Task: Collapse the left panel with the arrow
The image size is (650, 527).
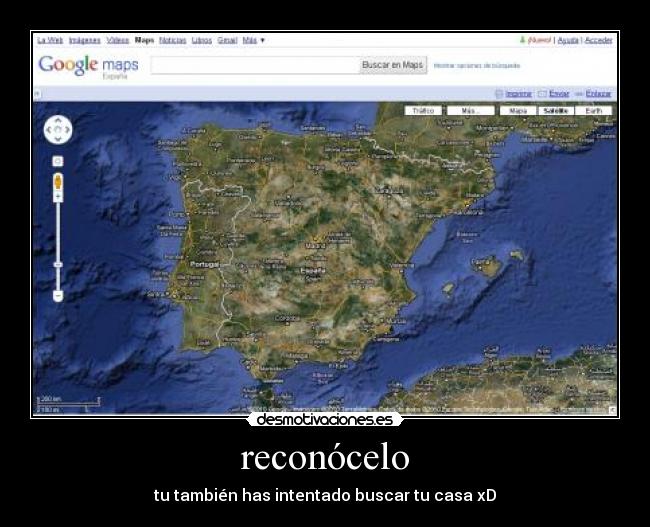Action: pos(37,94)
